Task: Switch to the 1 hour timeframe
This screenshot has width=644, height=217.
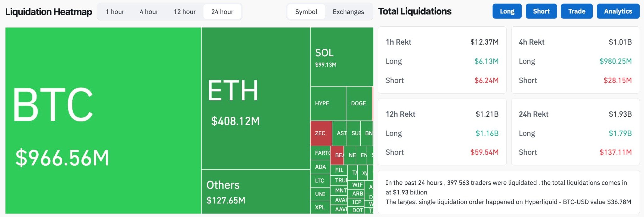Action: click(115, 12)
